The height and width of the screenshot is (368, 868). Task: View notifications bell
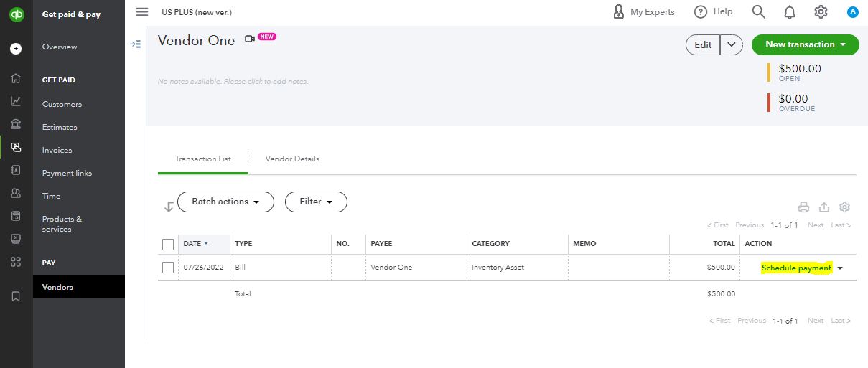(790, 12)
